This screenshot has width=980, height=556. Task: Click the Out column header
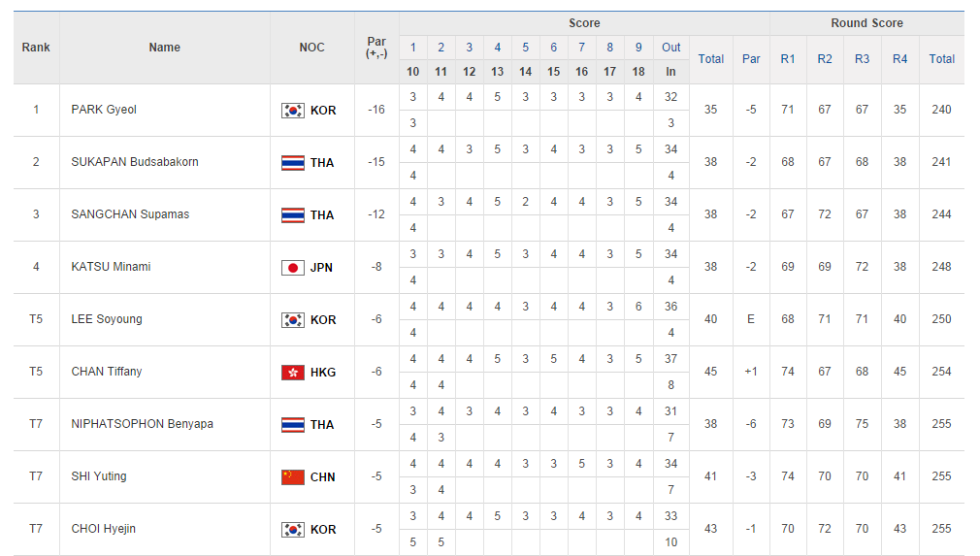(x=671, y=48)
